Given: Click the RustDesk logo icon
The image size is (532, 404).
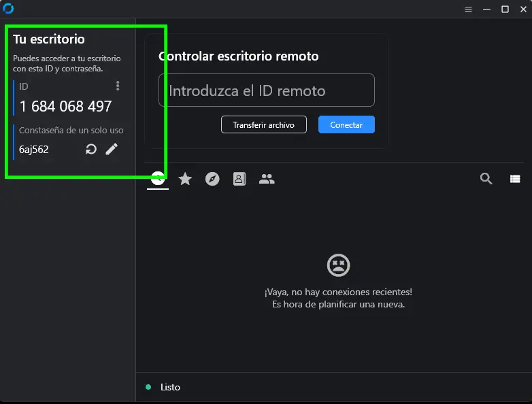Looking at the screenshot, I should click(x=7, y=8).
